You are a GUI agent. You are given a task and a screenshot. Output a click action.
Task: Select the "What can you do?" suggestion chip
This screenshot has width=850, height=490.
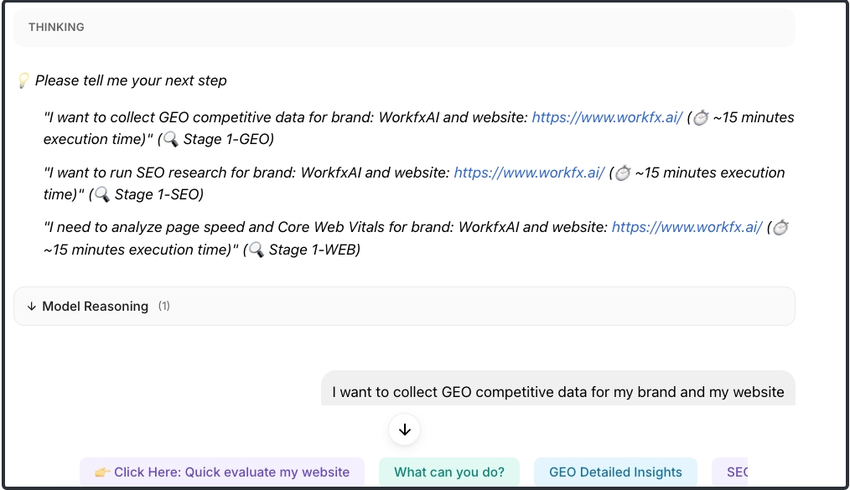(x=449, y=472)
